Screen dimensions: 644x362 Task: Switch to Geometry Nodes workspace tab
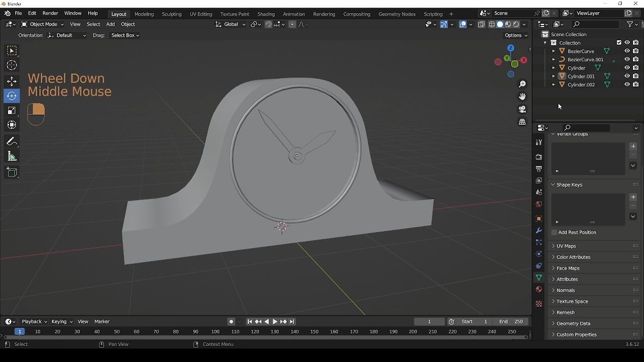(x=397, y=14)
